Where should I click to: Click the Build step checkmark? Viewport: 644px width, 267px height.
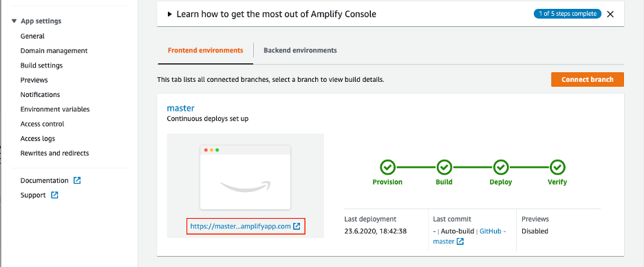[x=444, y=167]
